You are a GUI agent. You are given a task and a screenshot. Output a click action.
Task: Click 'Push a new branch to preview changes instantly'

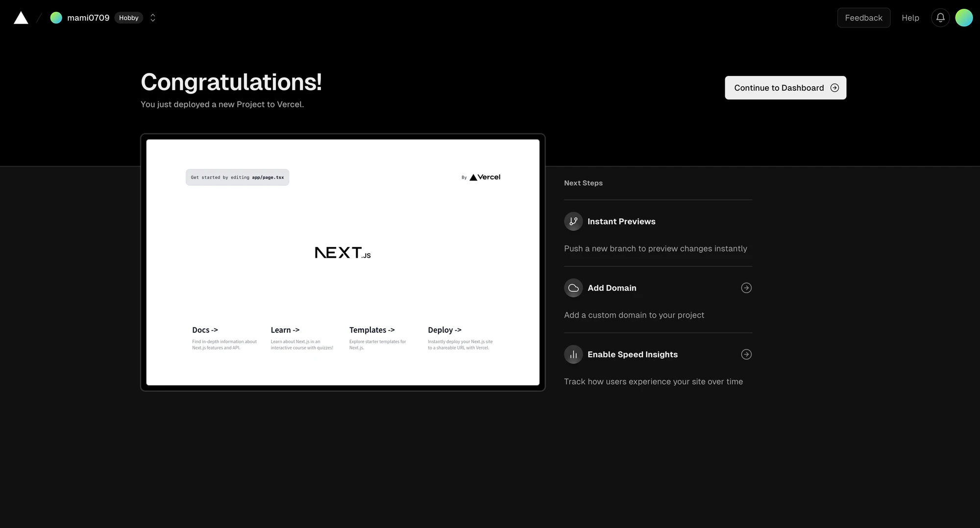click(656, 249)
